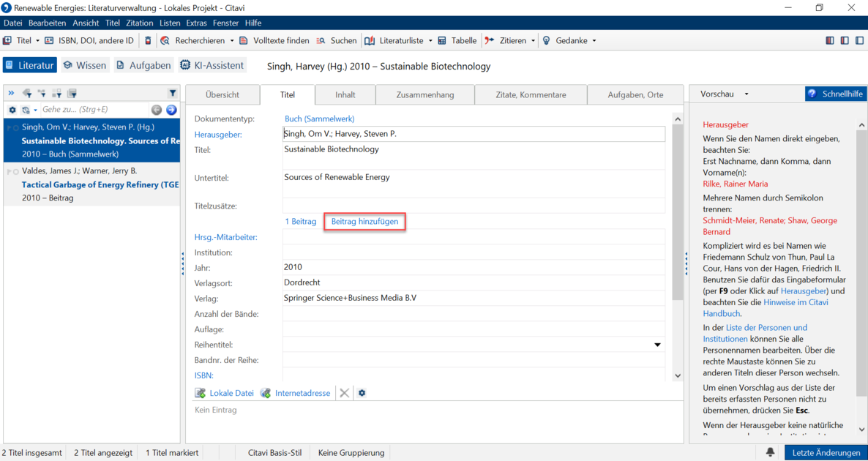The image size is (868, 461).
Task: Click the gear icon next to Internetadresse
Action: click(362, 393)
